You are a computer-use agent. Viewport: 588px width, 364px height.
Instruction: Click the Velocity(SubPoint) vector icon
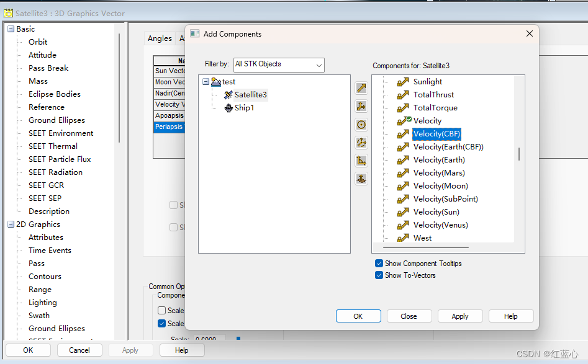(x=403, y=199)
